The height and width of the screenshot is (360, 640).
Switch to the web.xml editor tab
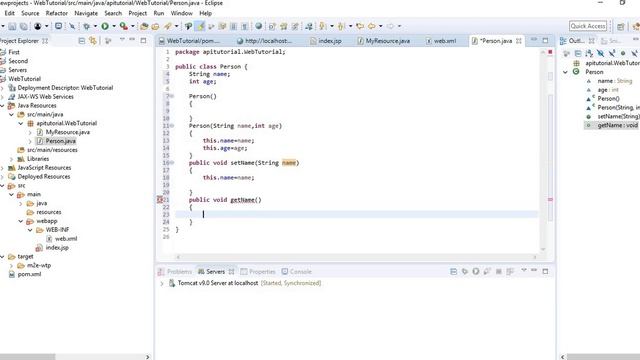coord(441,41)
